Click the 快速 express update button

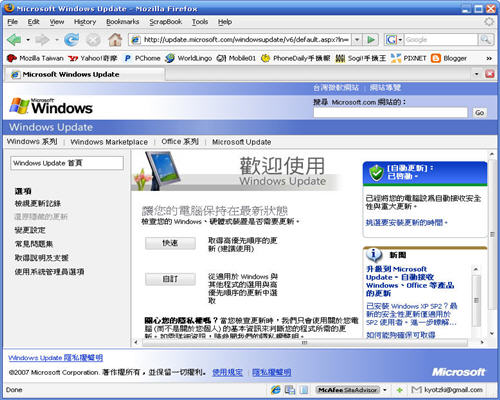click(x=170, y=243)
